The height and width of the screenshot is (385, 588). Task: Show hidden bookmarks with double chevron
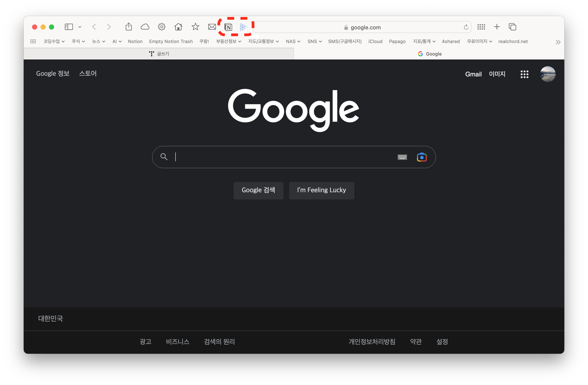[x=558, y=42]
